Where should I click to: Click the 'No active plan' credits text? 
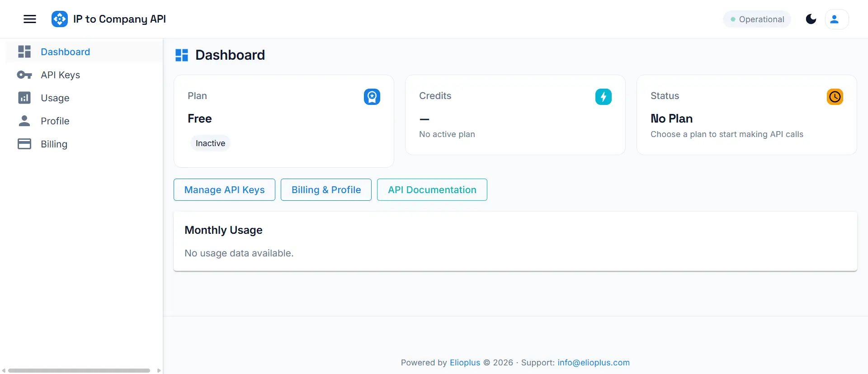pos(447,134)
